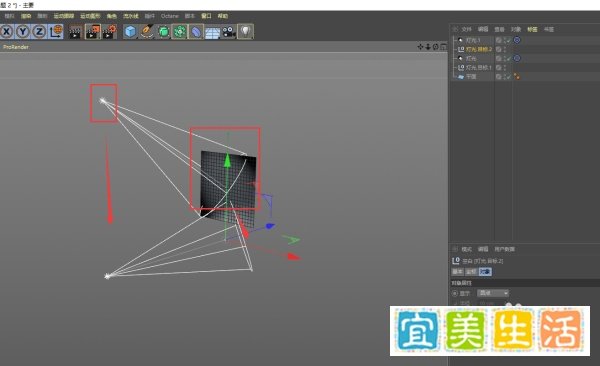Select the Cube primitive tool
The width and height of the screenshot is (600, 366).
coord(130,32)
